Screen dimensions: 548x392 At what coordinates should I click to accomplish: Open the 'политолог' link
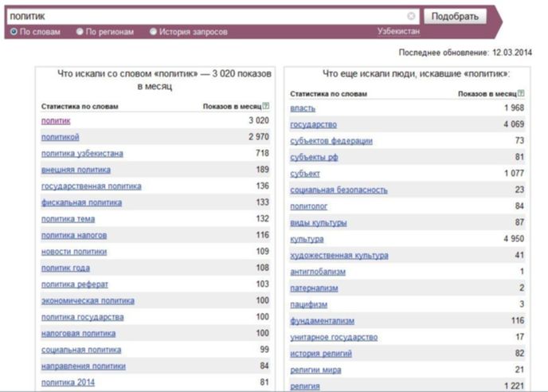coord(308,206)
